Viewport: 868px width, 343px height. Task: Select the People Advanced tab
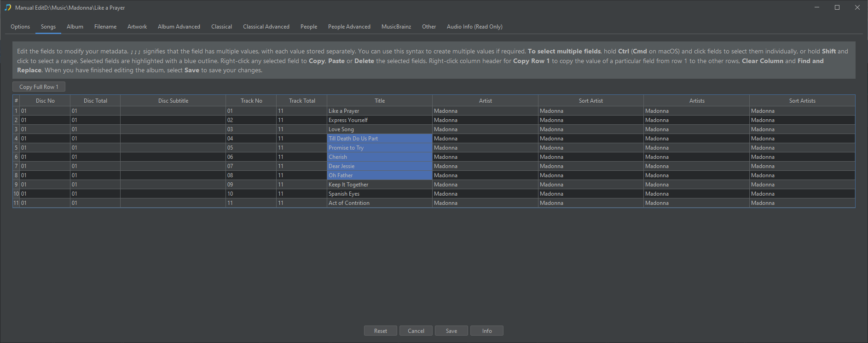(x=349, y=27)
